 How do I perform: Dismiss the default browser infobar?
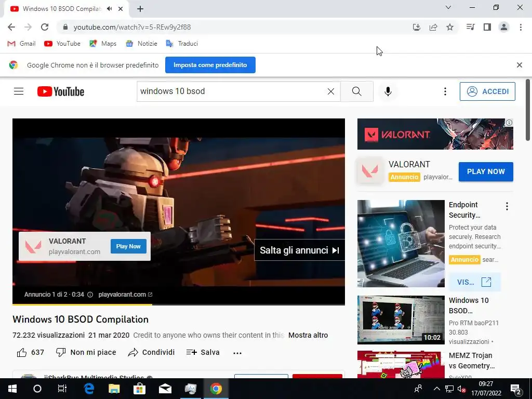pyautogui.click(x=519, y=65)
